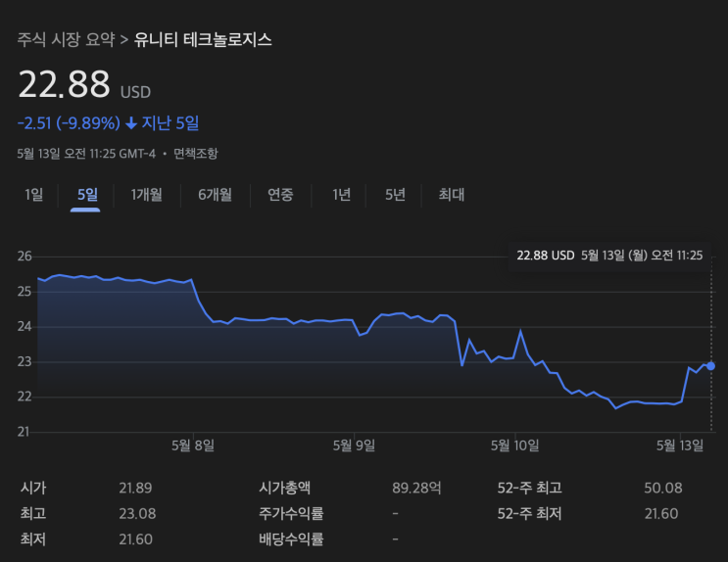Image resolution: width=728 pixels, height=562 pixels.
Task: Click the 52-주 최저 label
Action: pos(530,514)
